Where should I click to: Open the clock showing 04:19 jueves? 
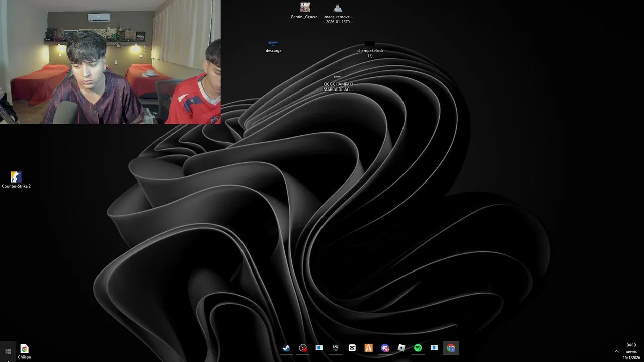(x=631, y=351)
